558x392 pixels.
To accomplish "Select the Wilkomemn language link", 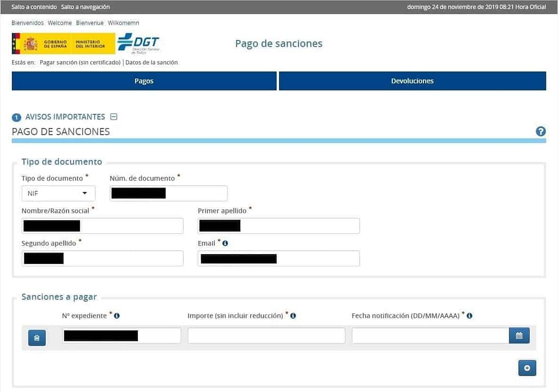I will [124, 23].
